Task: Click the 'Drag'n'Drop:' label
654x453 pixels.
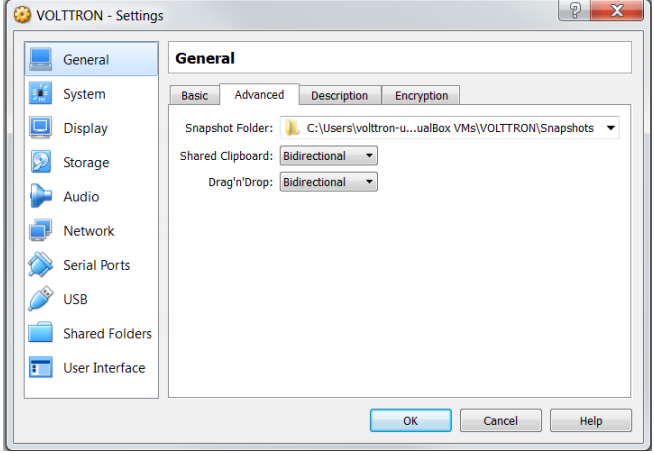Action: tap(241, 182)
